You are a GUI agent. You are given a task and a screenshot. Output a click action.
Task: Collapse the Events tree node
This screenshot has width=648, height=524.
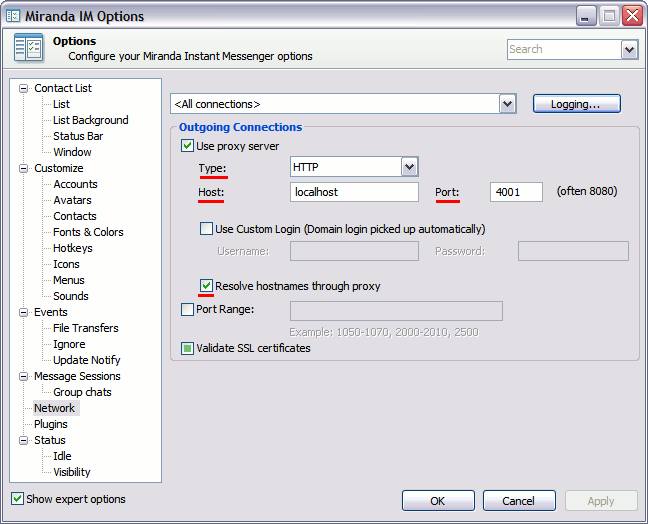pos(24,312)
